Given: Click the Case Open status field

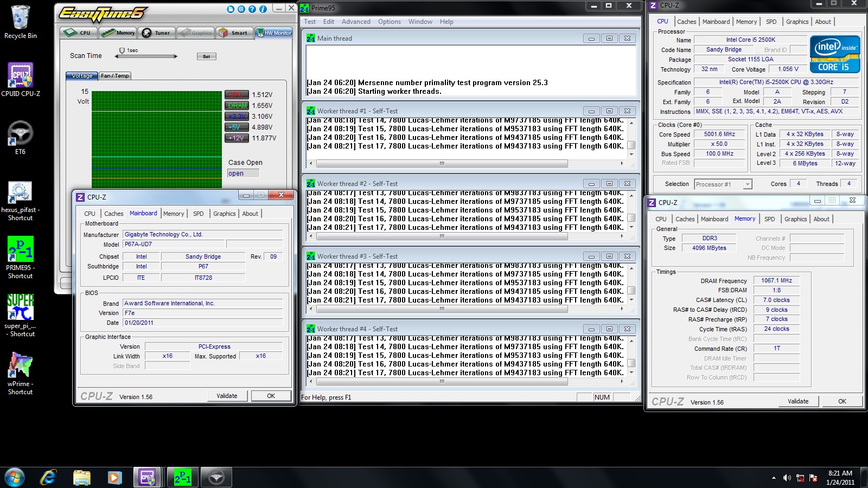Looking at the screenshot, I should [x=243, y=174].
